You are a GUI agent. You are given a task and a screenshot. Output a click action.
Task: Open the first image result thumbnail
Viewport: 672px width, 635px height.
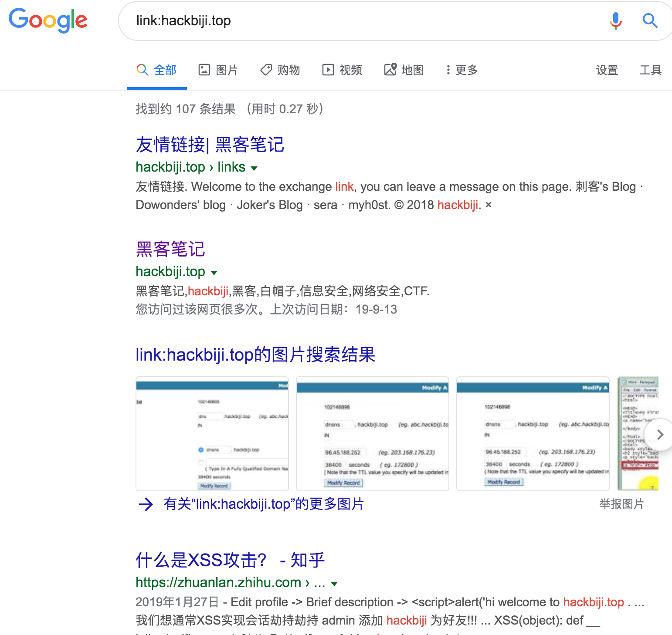[212, 434]
